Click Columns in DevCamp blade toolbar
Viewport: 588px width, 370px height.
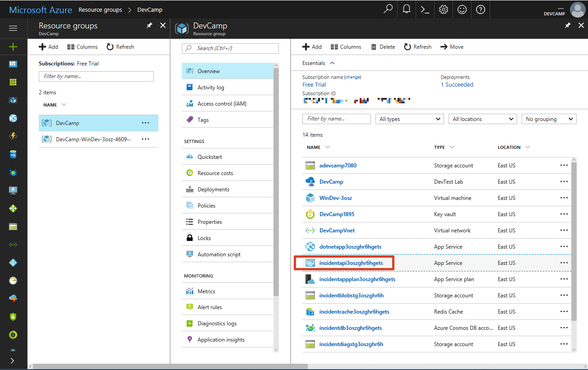346,46
